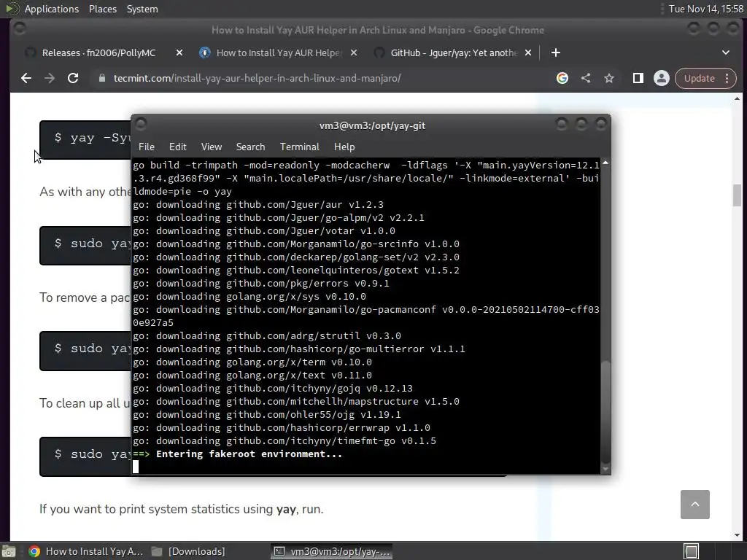Click webpage scrollbar down arrow
The image size is (747, 560).
point(737,534)
